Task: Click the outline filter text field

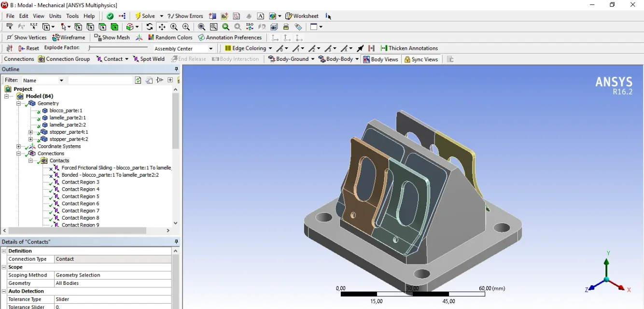Action: 100,80
